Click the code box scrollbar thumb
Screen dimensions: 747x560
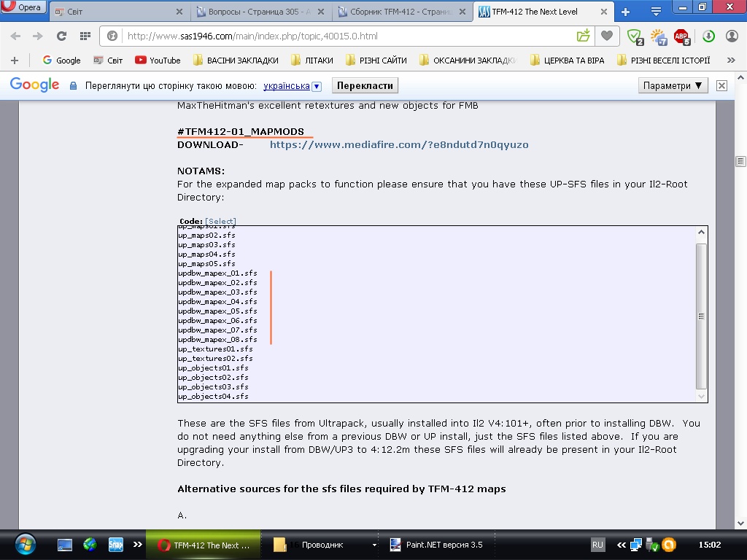tap(701, 316)
